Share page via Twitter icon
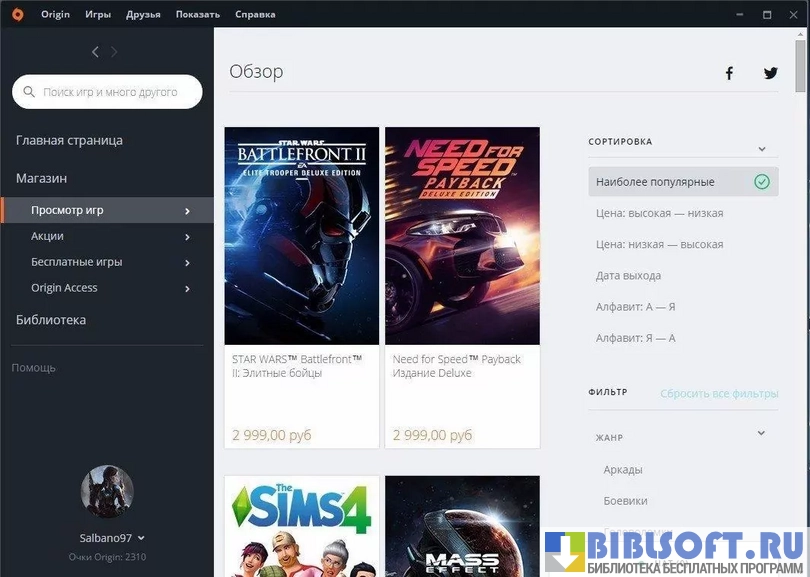 click(770, 73)
